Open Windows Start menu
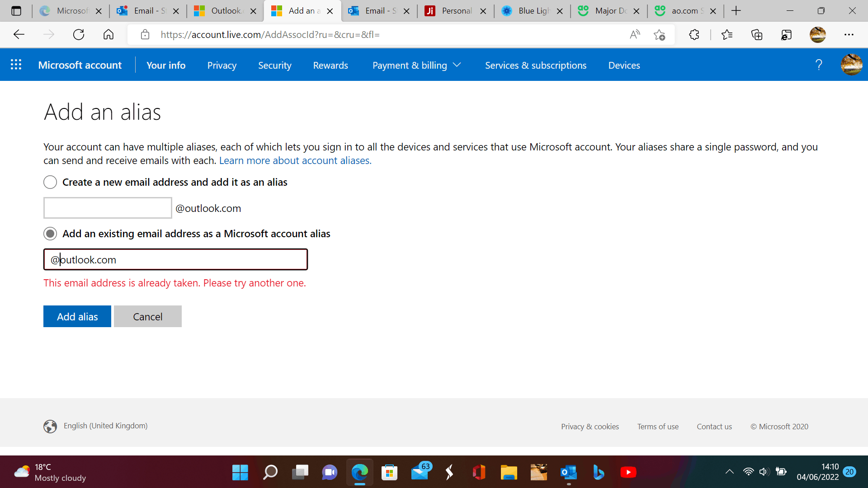Viewport: 868px width, 488px height. coord(240,473)
